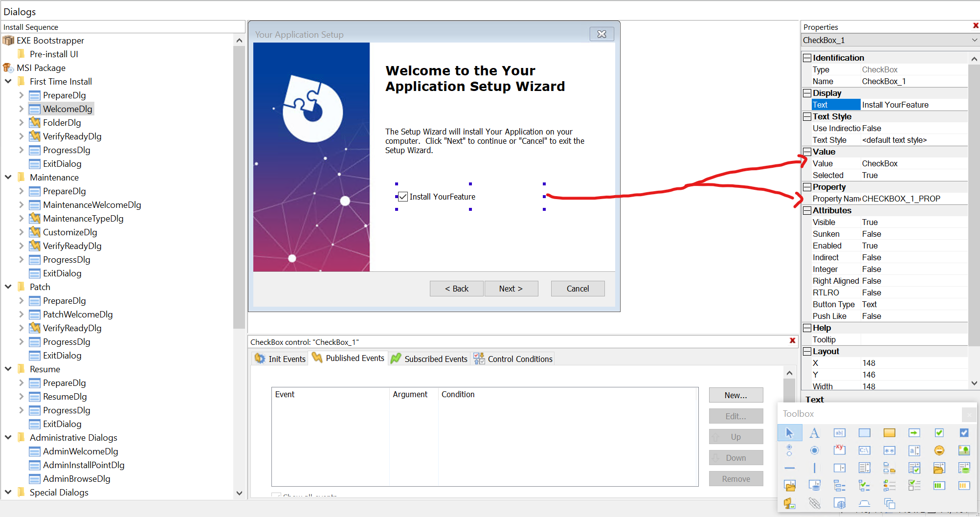Select the selection tree control tool

(840, 486)
